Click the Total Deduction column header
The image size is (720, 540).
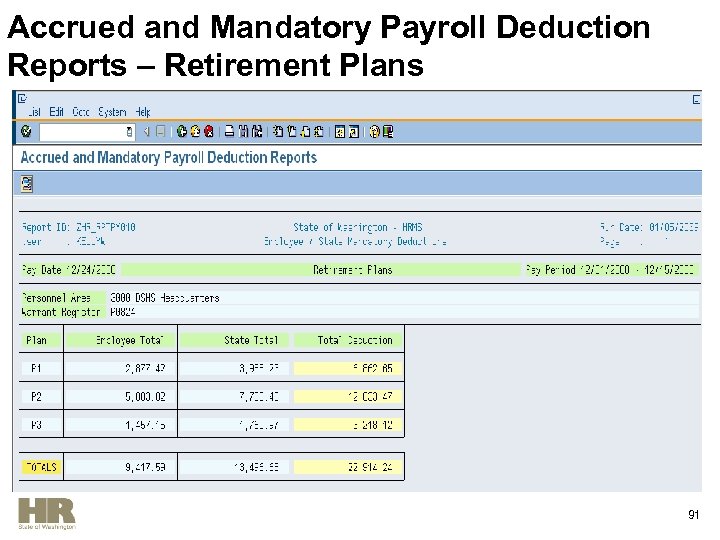coord(348,340)
